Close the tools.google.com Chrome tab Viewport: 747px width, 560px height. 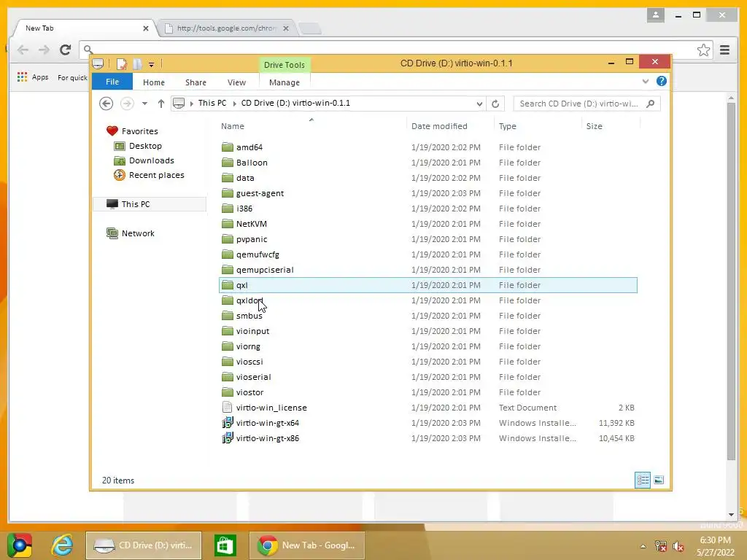pyautogui.click(x=286, y=28)
